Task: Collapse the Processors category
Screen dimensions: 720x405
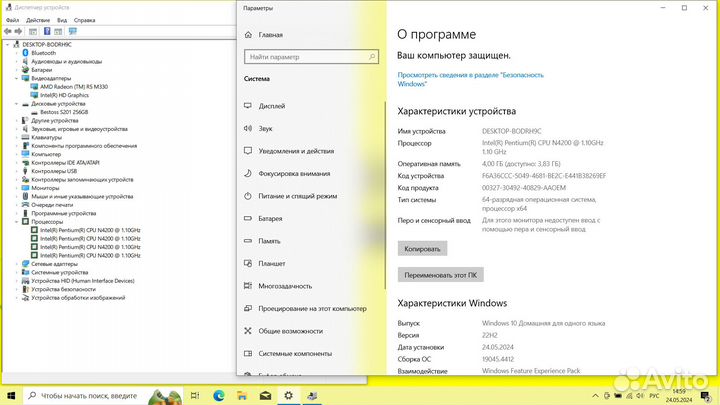Action: 17,222
